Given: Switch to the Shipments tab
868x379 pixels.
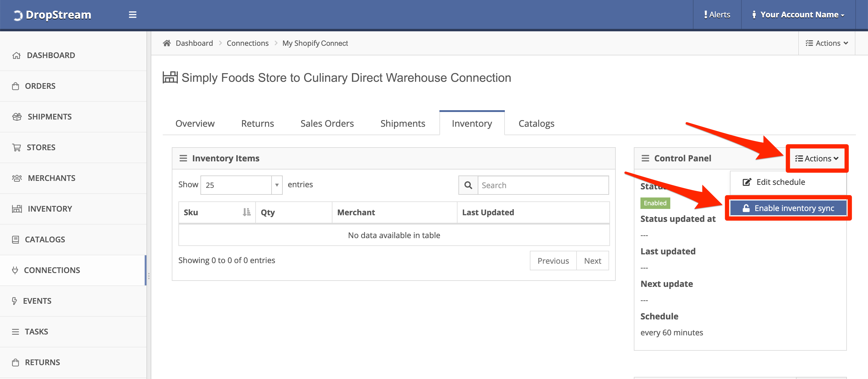Looking at the screenshot, I should 403,123.
